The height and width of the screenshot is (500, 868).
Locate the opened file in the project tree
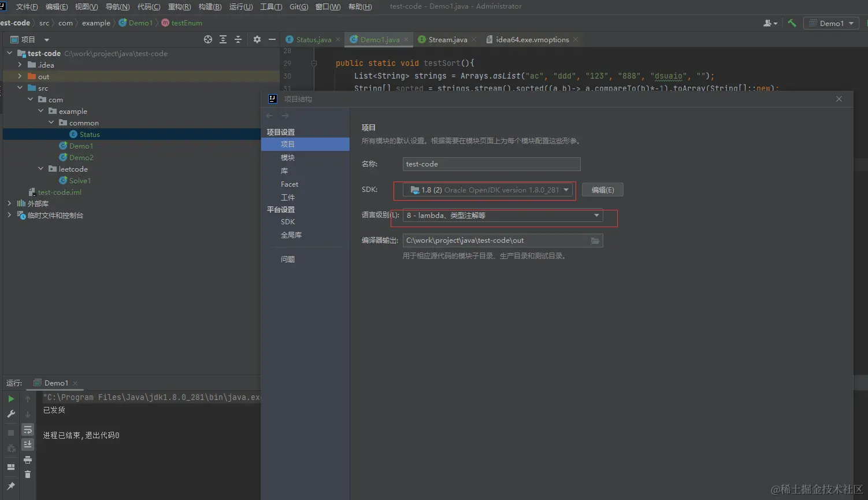pos(208,39)
